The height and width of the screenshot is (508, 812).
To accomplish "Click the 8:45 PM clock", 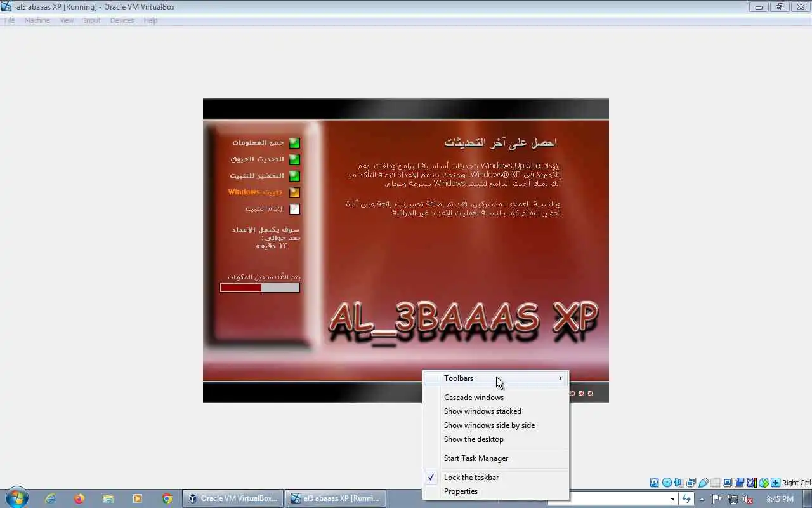I will tap(780, 499).
